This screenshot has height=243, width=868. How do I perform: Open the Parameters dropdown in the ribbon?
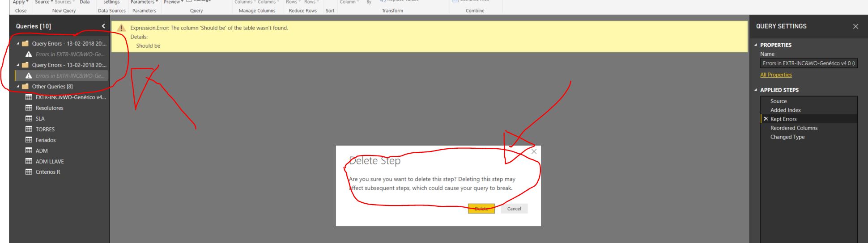point(144,2)
